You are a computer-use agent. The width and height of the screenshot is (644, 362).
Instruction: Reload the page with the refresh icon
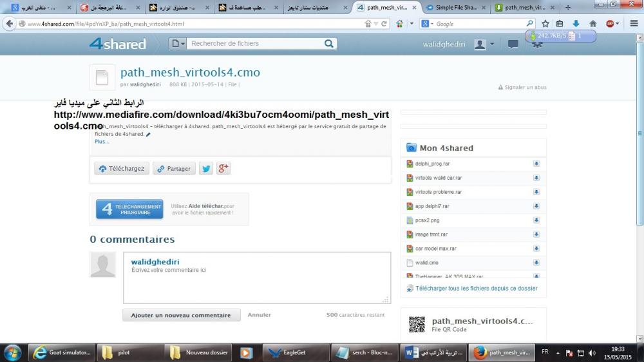[384, 24]
